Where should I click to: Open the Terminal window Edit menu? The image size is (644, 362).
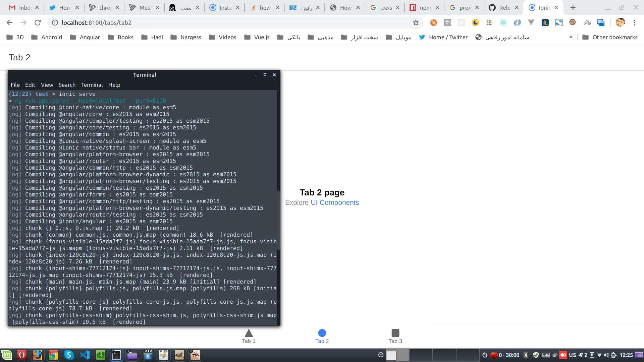(30, 85)
